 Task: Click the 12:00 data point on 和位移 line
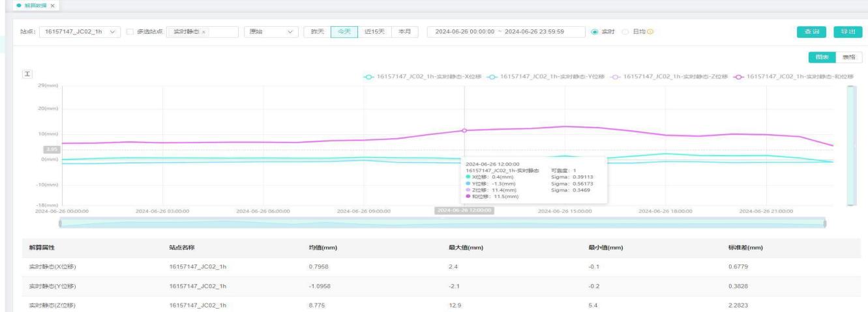464,130
